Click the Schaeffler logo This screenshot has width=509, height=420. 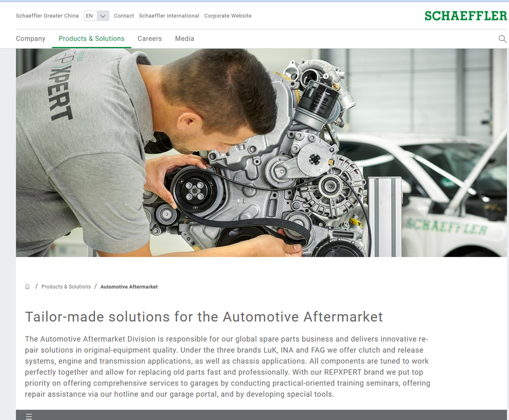(466, 15)
